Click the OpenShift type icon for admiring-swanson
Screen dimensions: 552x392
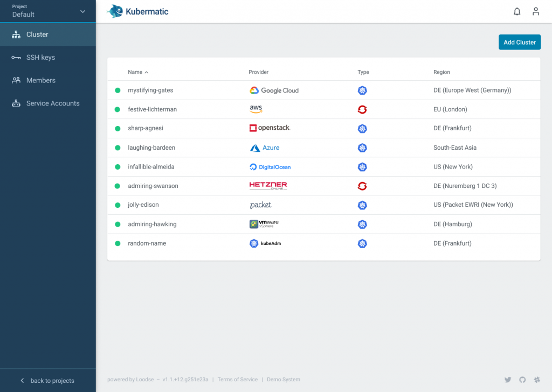pos(362,186)
